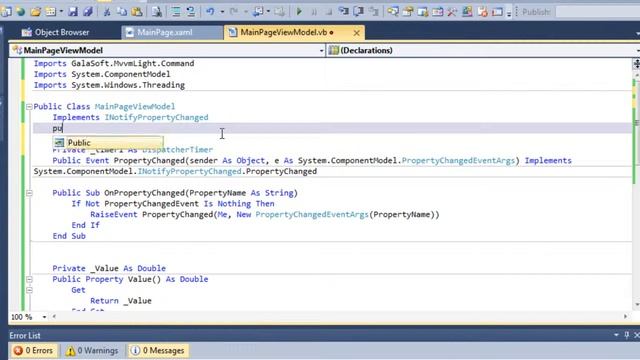Click the Paste clipboard icon

137,12
